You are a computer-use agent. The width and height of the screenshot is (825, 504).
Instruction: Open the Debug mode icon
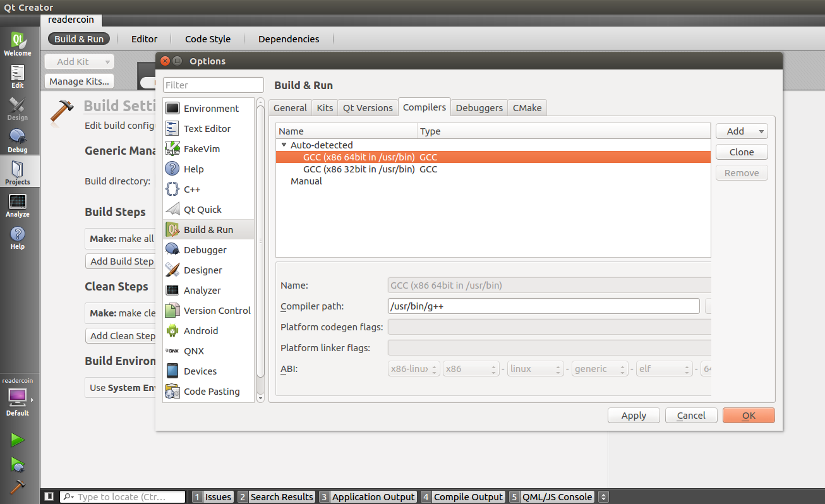18,141
